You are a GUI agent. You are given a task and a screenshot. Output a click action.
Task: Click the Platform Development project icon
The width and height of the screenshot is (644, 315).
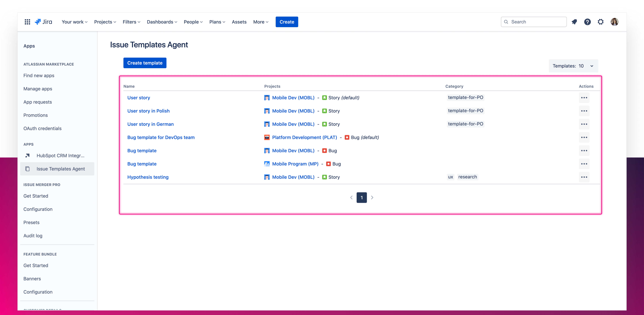pos(267,137)
